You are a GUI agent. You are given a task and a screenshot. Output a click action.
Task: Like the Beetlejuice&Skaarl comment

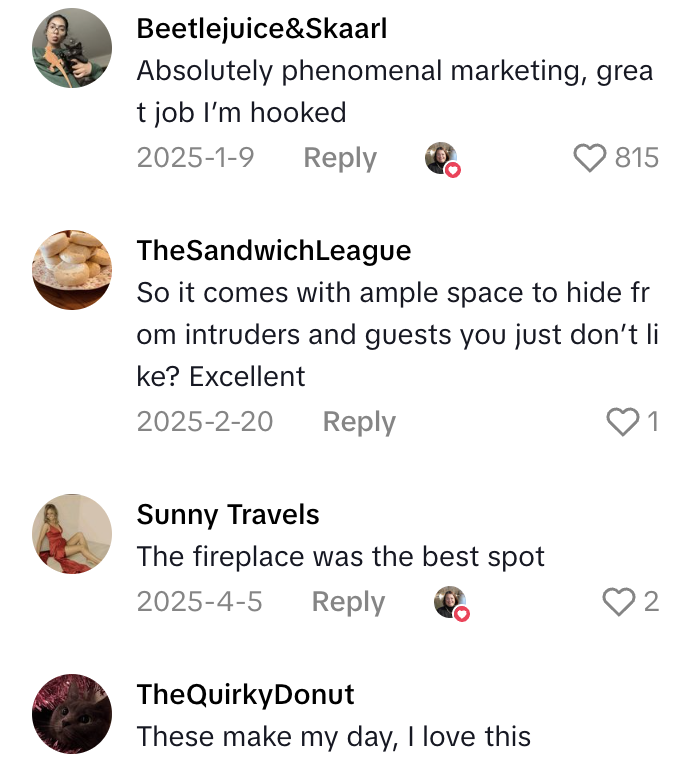pyautogui.click(x=591, y=158)
